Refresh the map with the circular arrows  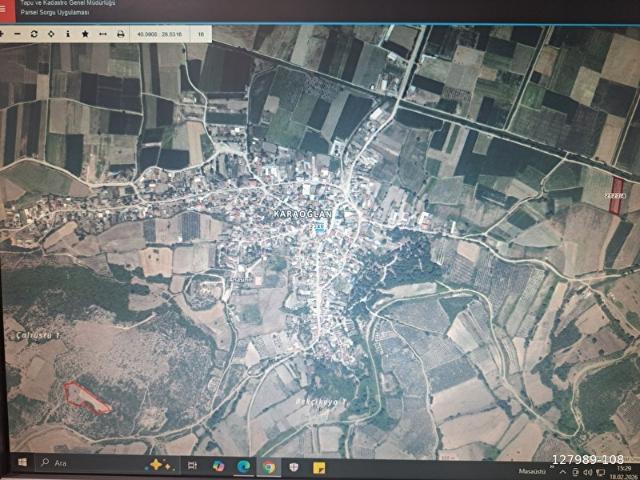pyautogui.click(x=34, y=34)
